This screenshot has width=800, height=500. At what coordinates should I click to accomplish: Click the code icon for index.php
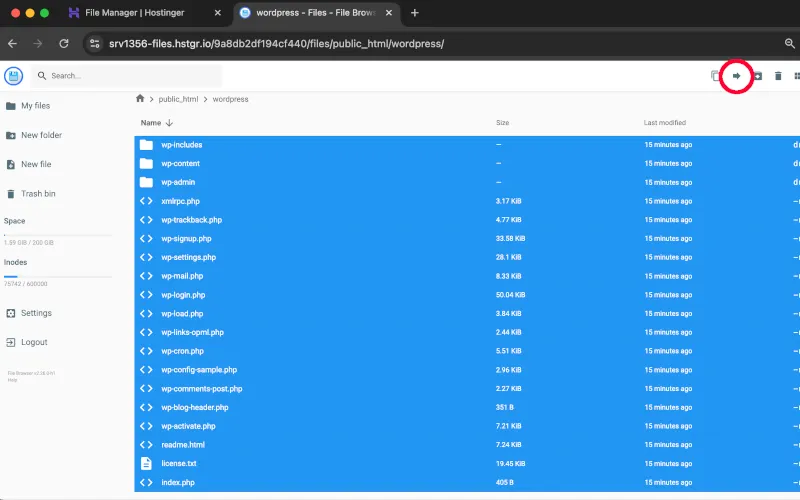pyautogui.click(x=146, y=482)
